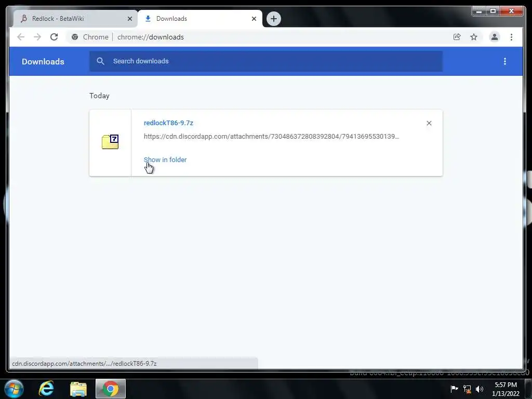This screenshot has height=399, width=532.
Task: Open a new tab with plus button
Action: coord(273,19)
